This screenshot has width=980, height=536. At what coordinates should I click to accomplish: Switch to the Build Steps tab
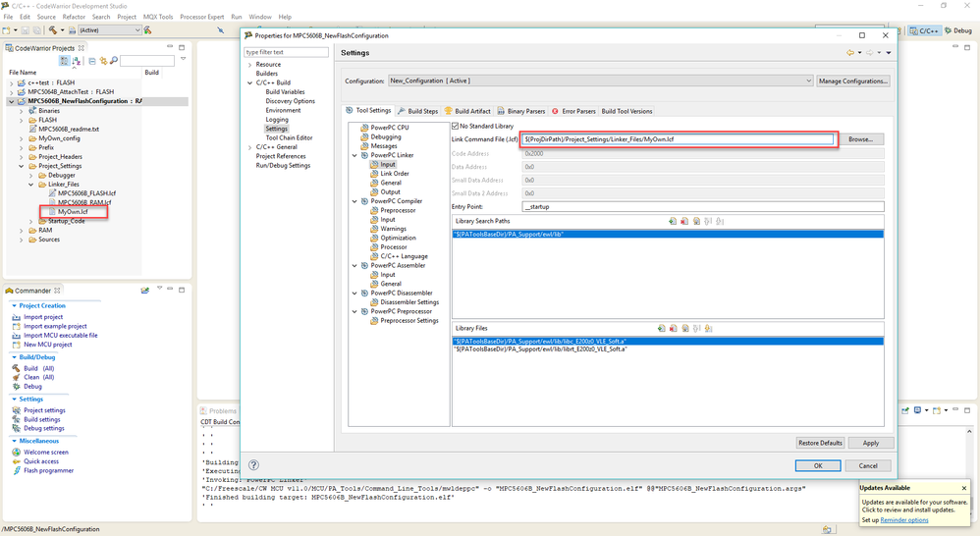click(x=418, y=111)
